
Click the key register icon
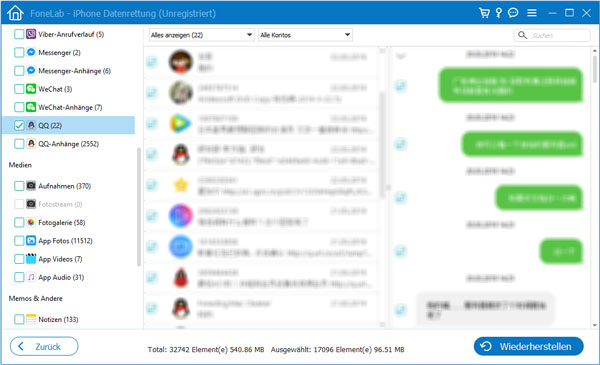click(x=499, y=13)
